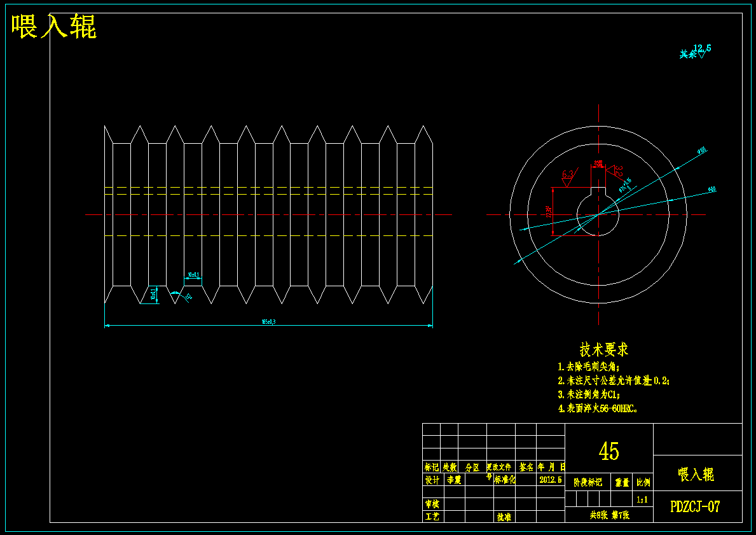Select the material value 45
Viewport: 756px width, 535px height.
coord(609,451)
